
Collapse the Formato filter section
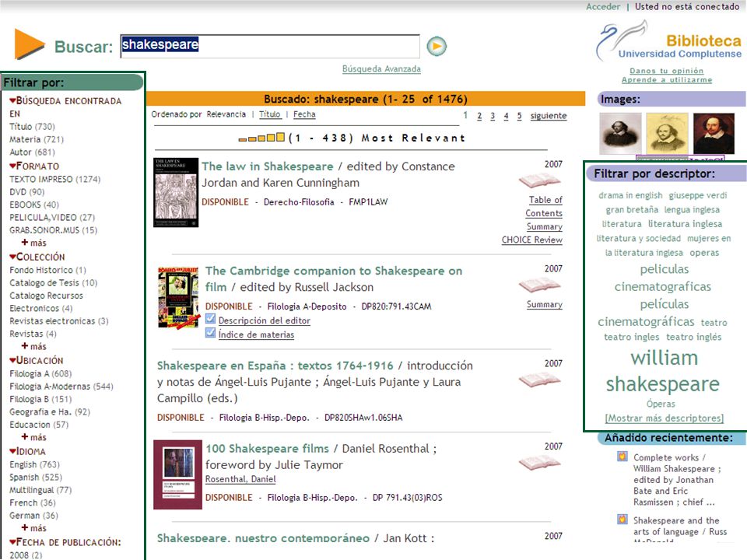pos(12,166)
